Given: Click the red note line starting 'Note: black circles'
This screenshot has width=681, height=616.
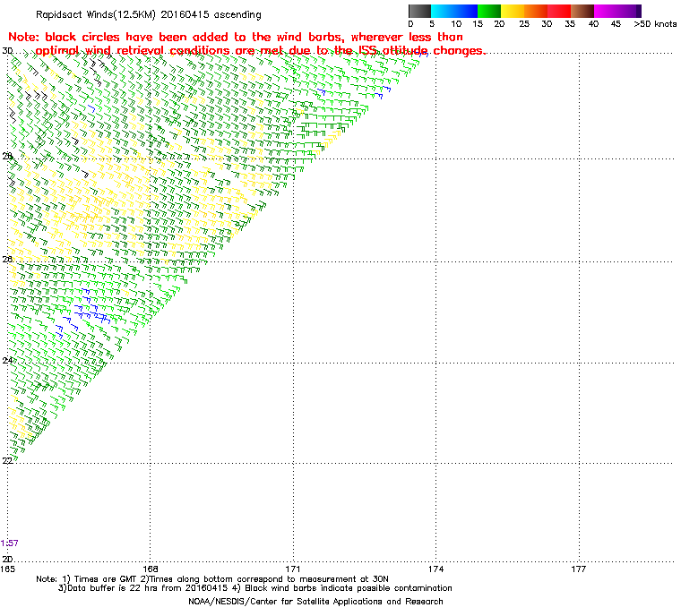Looking at the screenshot, I should [x=236, y=37].
